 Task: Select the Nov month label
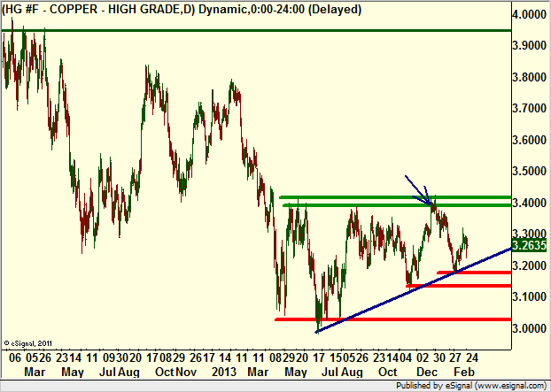pyautogui.click(x=186, y=372)
